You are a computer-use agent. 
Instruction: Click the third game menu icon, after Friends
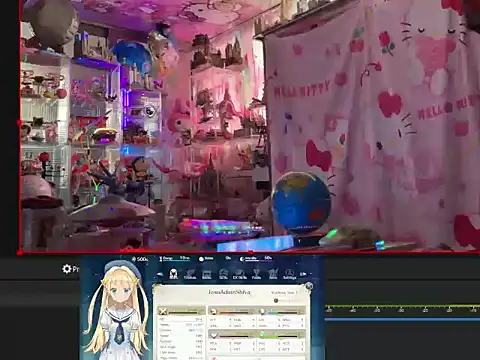[x=207, y=274]
